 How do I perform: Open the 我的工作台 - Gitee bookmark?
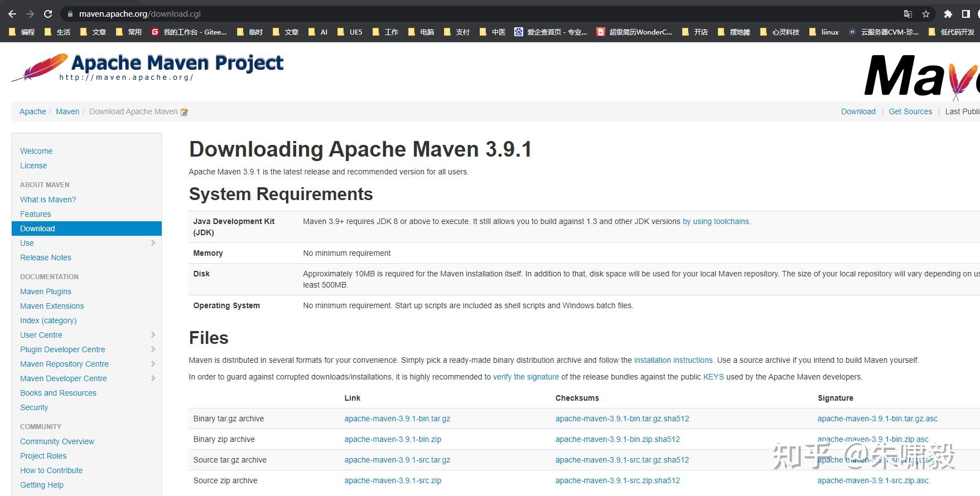189,32
